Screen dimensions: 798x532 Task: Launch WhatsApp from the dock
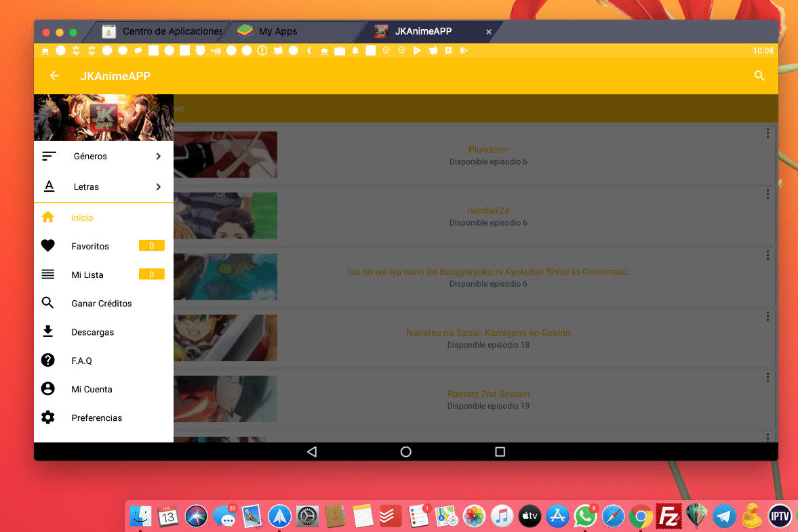pyautogui.click(x=585, y=516)
